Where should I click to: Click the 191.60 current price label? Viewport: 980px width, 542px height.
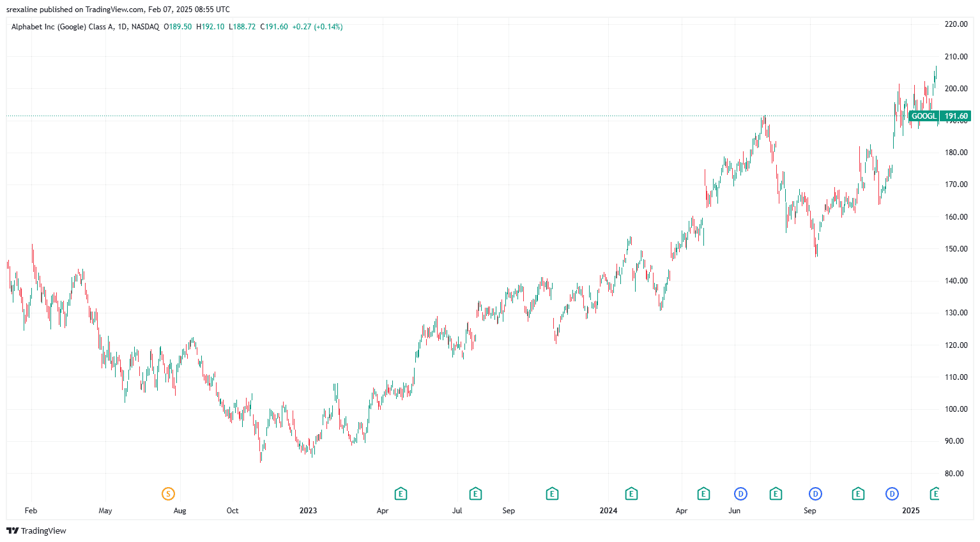pos(956,116)
